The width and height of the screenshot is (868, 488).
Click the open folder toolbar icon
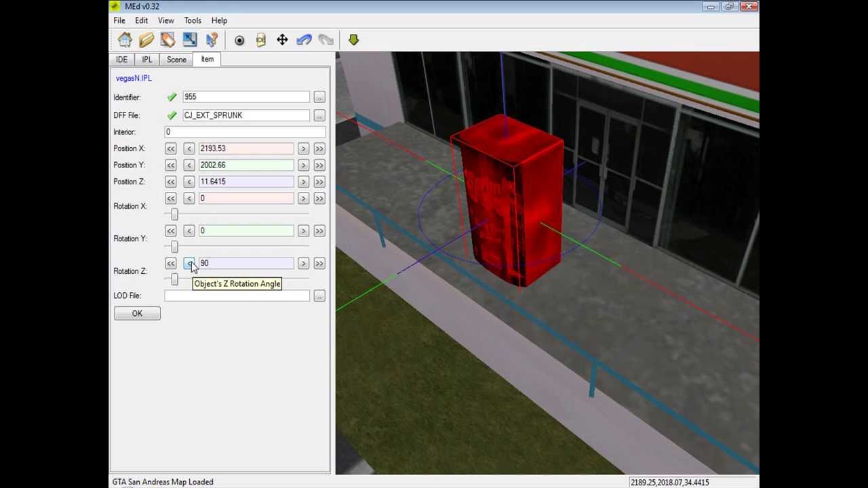[146, 40]
